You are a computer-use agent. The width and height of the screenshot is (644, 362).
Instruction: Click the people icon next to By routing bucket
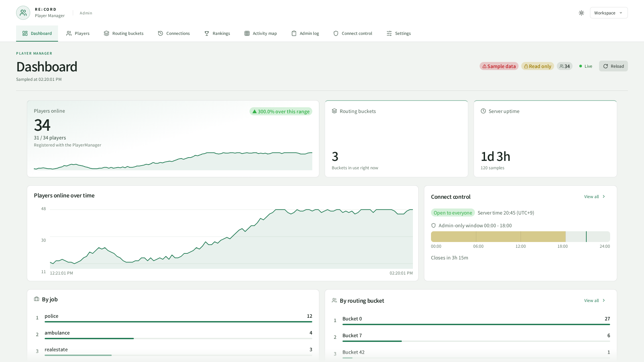tap(334, 300)
